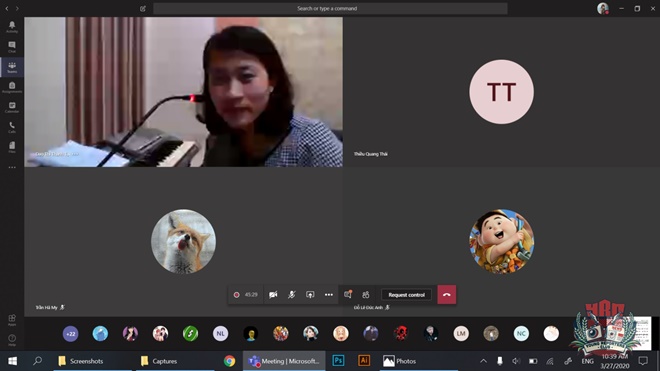Select the green circular participant avatar
Screen dimensions: 660x371
pyautogui.click(x=190, y=334)
